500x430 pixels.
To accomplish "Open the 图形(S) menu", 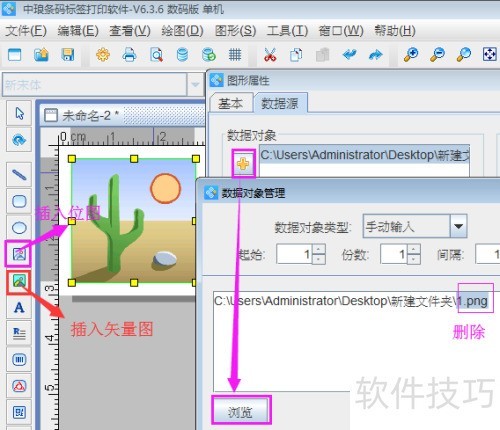I will pyautogui.click(x=235, y=31).
